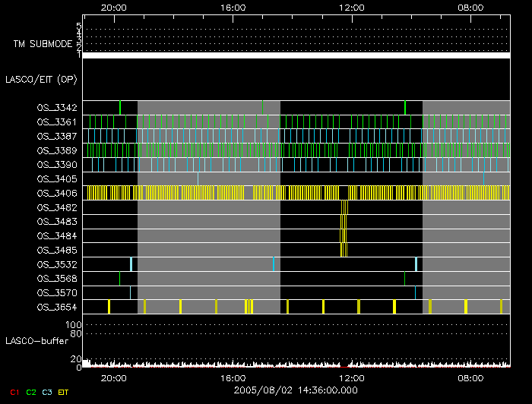Click the TM SUBMODE axis label
Image resolution: width=532 pixels, height=404 pixels.
point(42,43)
